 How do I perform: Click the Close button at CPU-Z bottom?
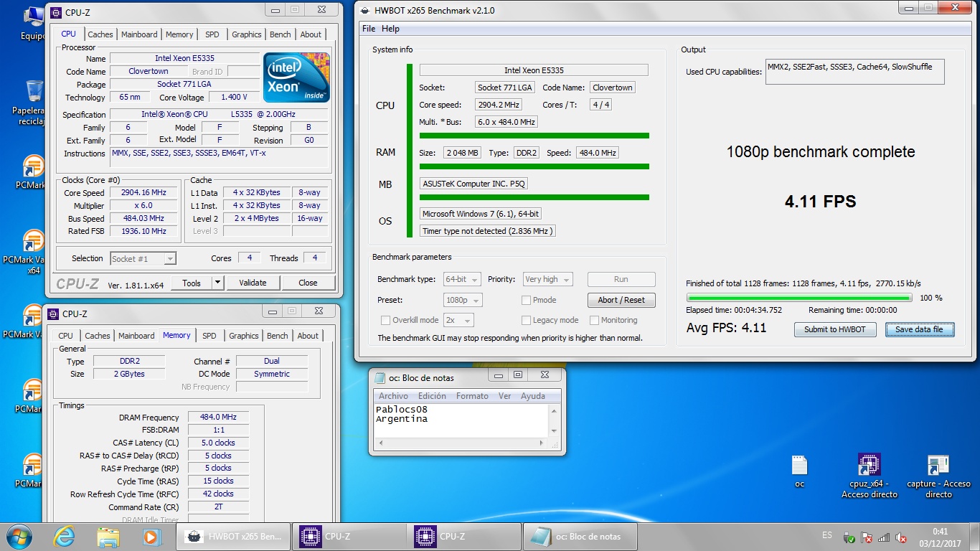(x=308, y=283)
